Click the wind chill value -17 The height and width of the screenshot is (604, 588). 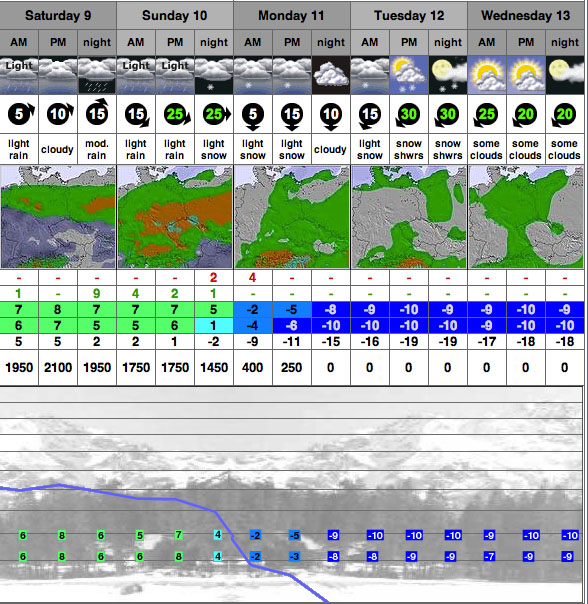pyautogui.click(x=487, y=342)
